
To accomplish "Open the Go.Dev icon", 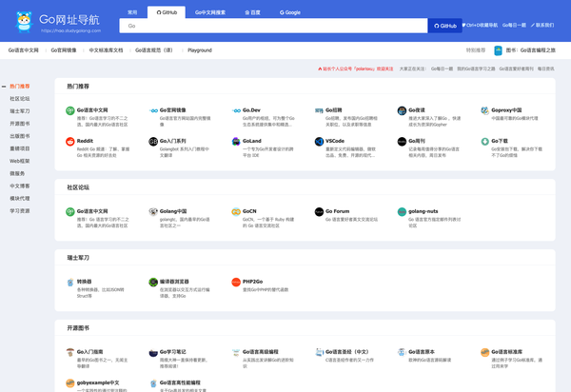I will 236,110.
